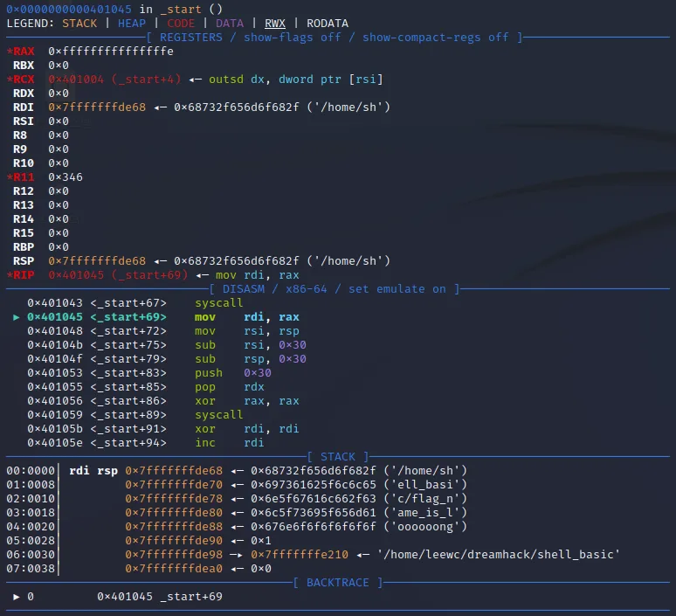This screenshot has height=616, width=676.
Task: Click the REGISTERS section header
Action: [335, 38]
